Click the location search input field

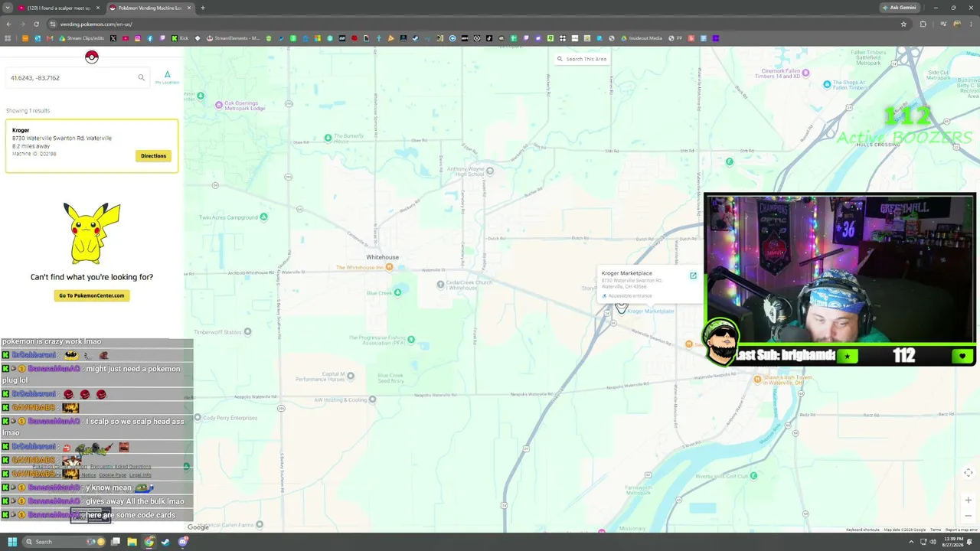(77, 77)
